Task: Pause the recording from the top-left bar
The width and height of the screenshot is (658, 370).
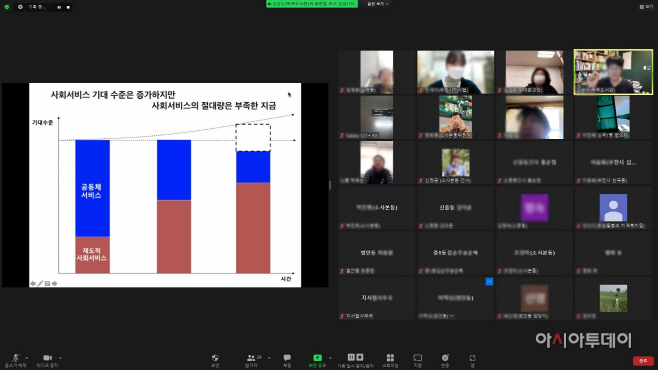Action: coord(59,7)
